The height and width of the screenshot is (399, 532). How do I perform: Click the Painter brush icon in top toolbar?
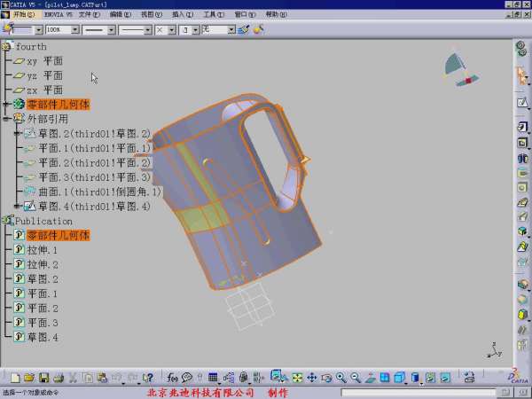(x=244, y=29)
